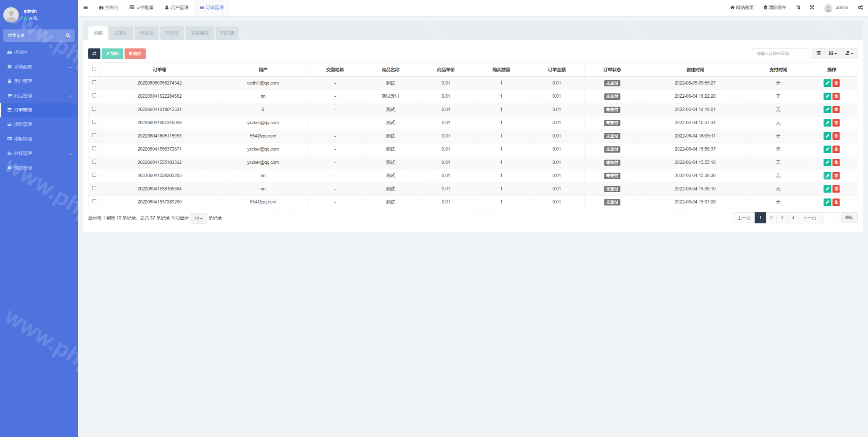The width and height of the screenshot is (868, 437).
Task: Select the checkbox for order 202206041618012331
Action: (x=94, y=109)
